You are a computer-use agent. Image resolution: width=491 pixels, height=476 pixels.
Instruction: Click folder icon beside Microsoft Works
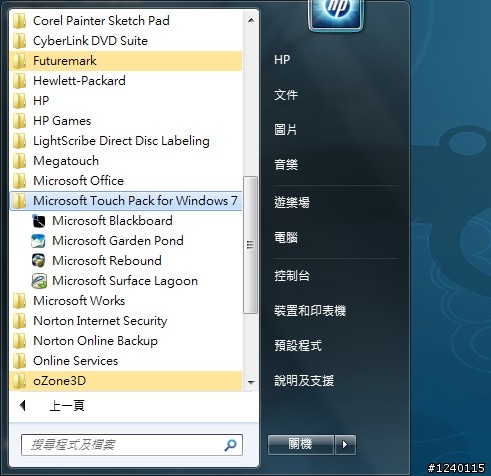pos(19,301)
